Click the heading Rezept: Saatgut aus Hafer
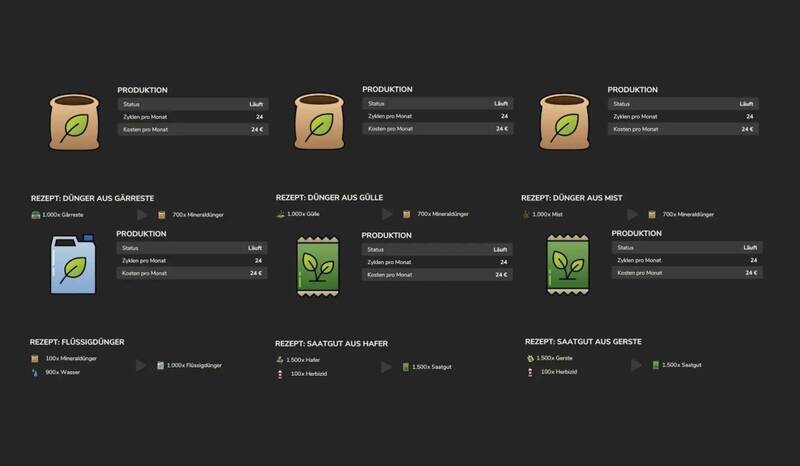800x466 pixels. point(331,344)
